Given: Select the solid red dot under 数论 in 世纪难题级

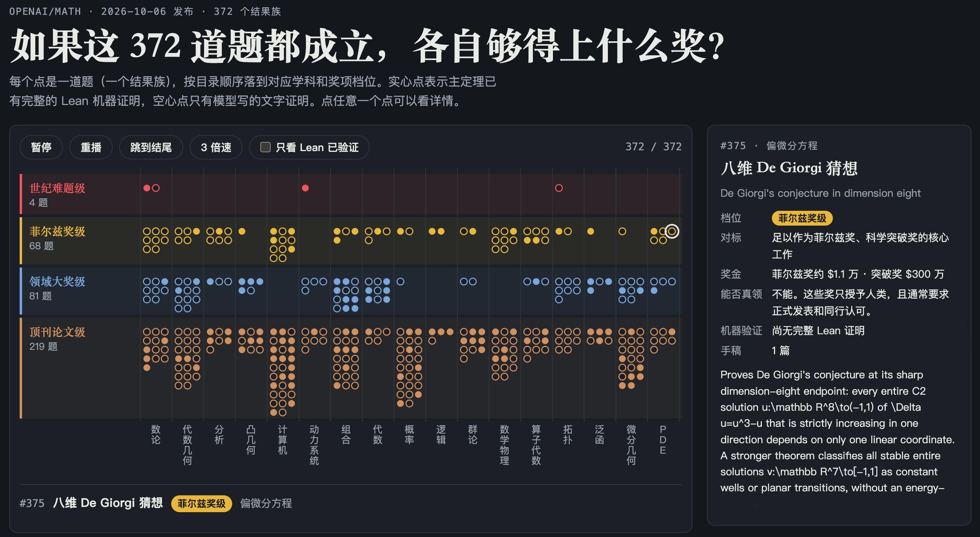Looking at the screenshot, I should [147, 188].
